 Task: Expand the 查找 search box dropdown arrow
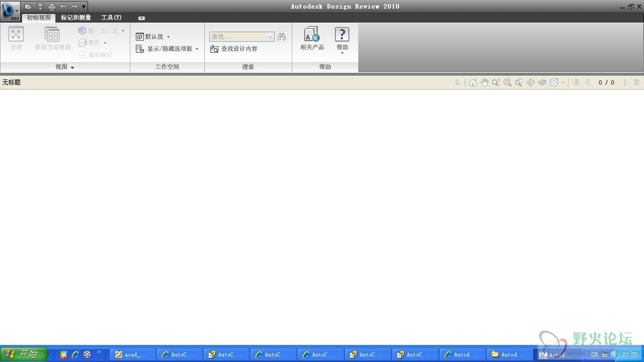pyautogui.click(x=270, y=37)
